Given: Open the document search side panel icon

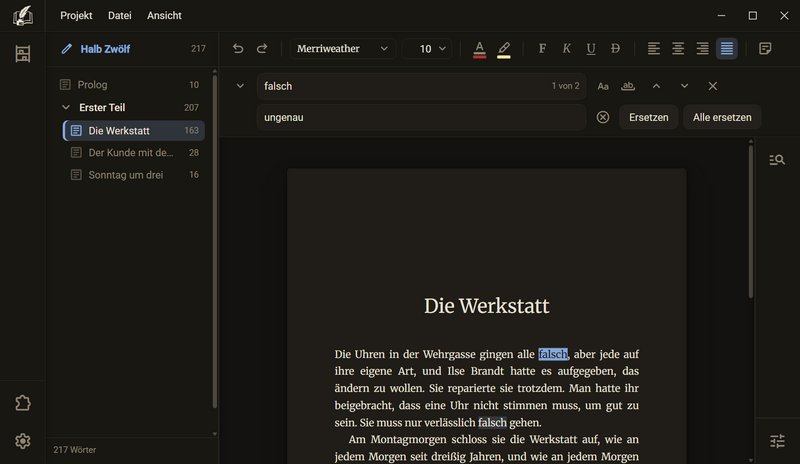Looking at the screenshot, I should 777,160.
